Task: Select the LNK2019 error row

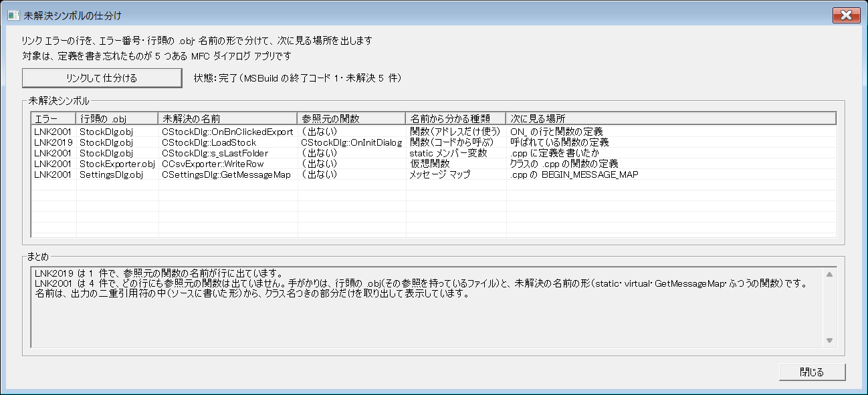Action: tap(433, 142)
